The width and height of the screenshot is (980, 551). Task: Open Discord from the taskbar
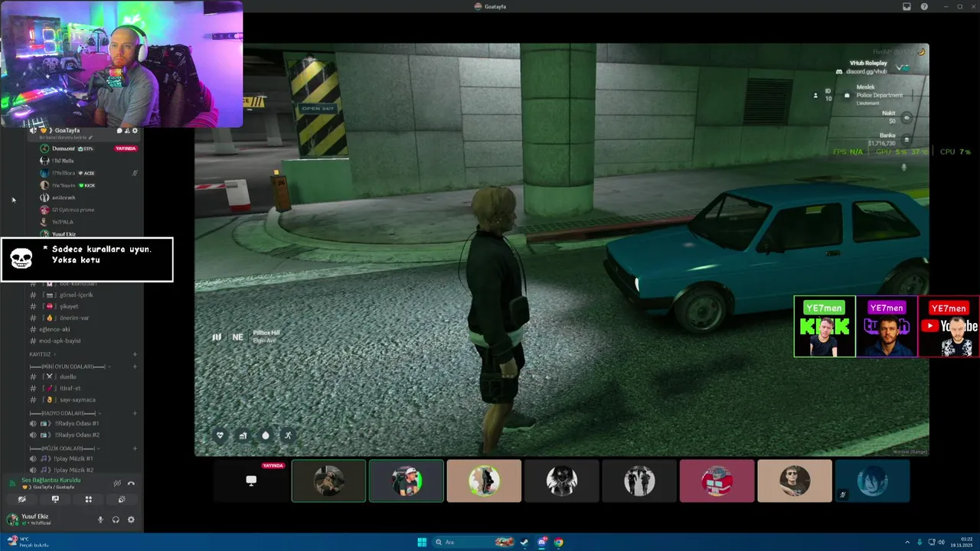[542, 543]
